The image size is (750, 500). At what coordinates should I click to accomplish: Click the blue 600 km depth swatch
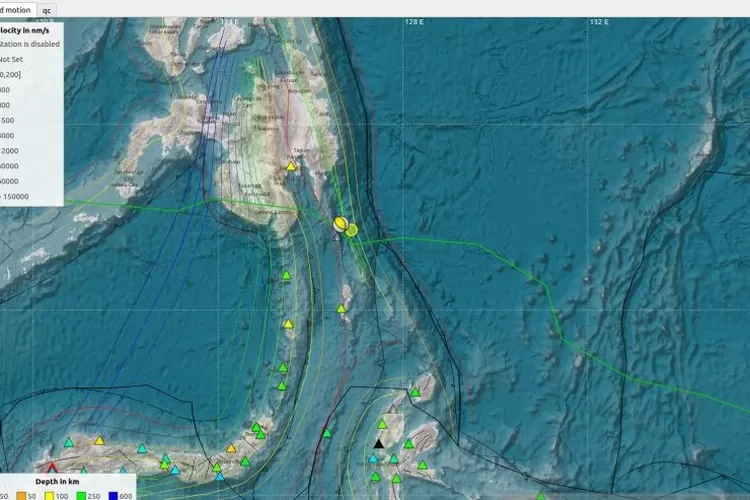click(113, 496)
